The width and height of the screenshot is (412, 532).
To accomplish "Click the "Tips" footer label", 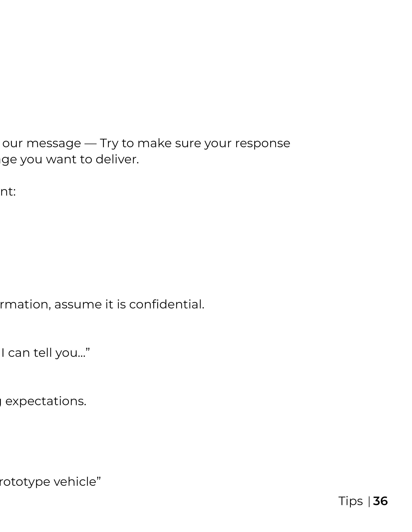I will (350, 501).
